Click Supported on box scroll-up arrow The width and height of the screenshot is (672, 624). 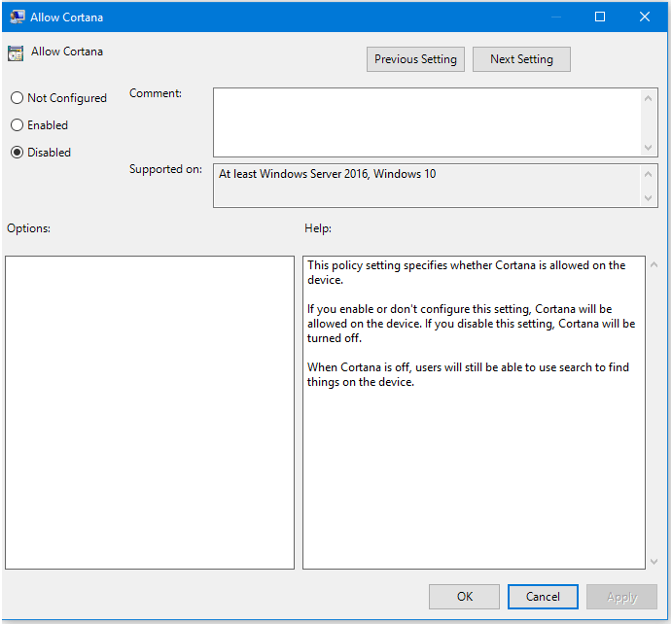[x=649, y=174]
